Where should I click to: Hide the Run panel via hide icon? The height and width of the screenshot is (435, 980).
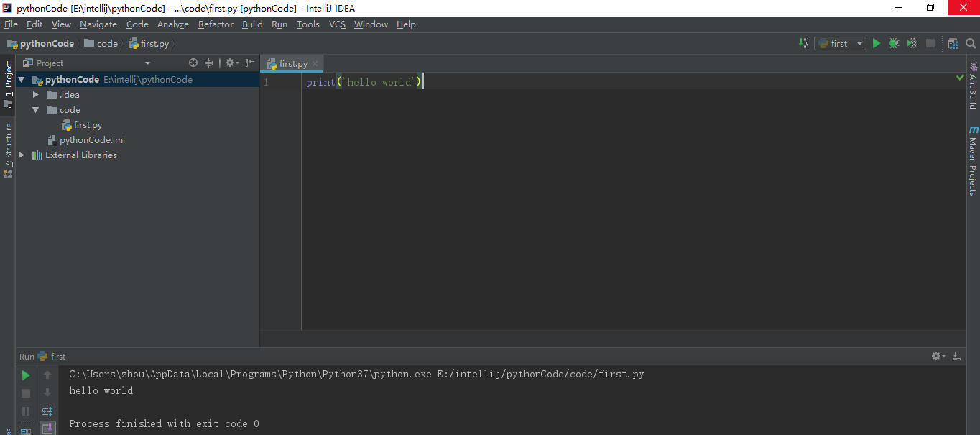(x=956, y=356)
